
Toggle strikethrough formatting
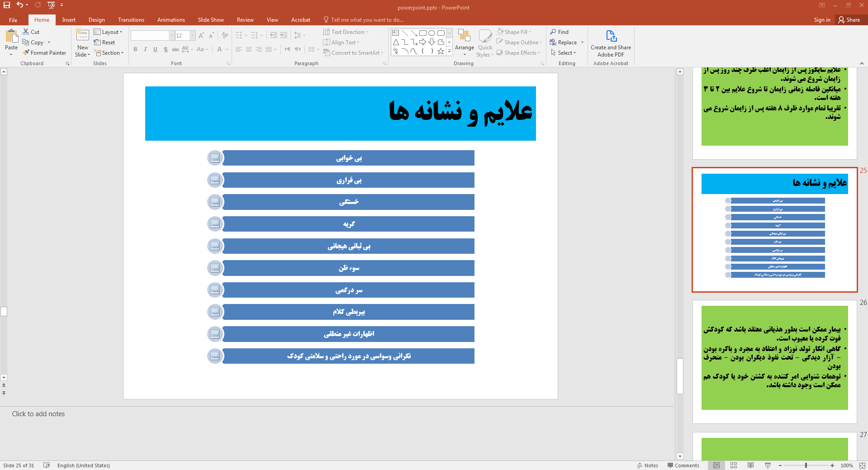pos(175,49)
